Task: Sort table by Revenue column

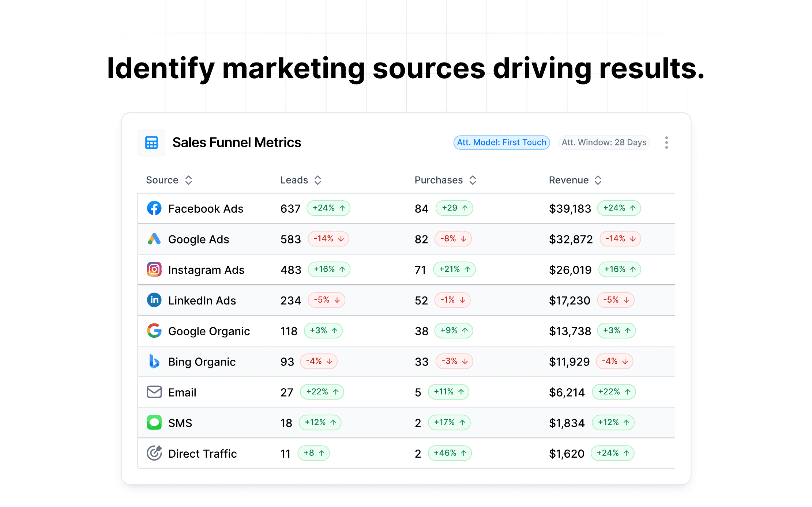Action: [598, 180]
